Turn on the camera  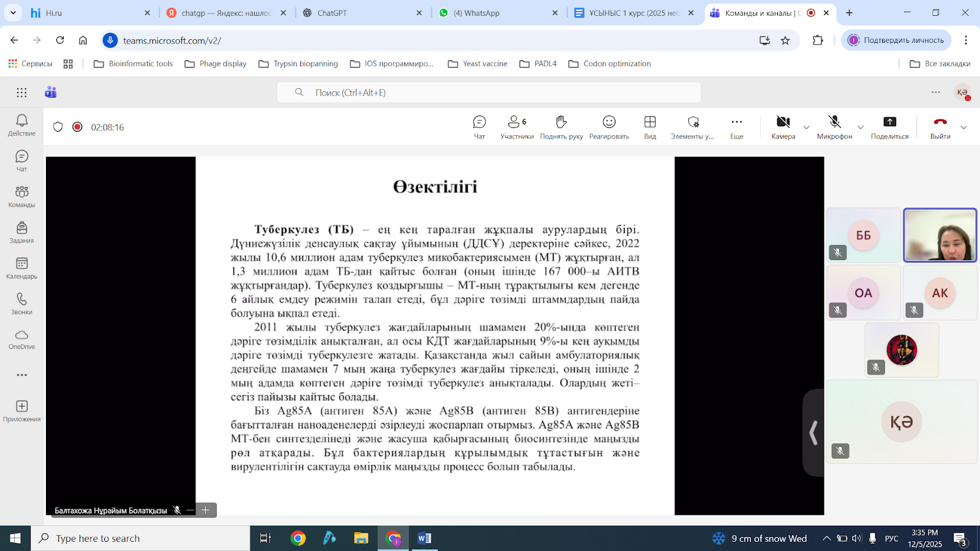click(x=783, y=127)
